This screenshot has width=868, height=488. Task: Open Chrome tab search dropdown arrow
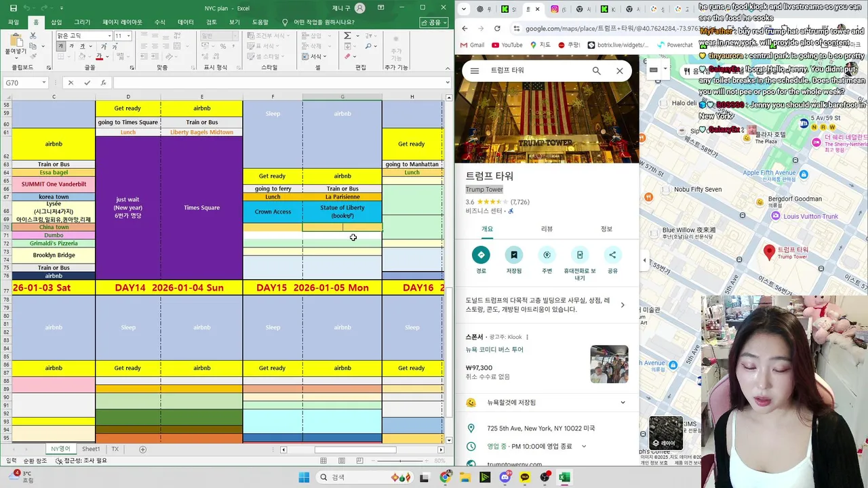tap(462, 9)
